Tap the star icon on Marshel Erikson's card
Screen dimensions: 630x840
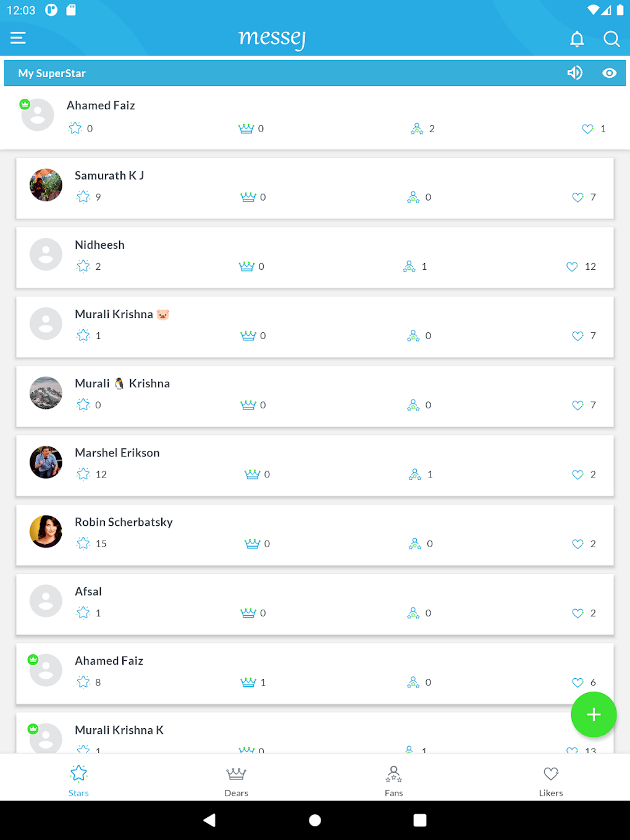point(83,474)
